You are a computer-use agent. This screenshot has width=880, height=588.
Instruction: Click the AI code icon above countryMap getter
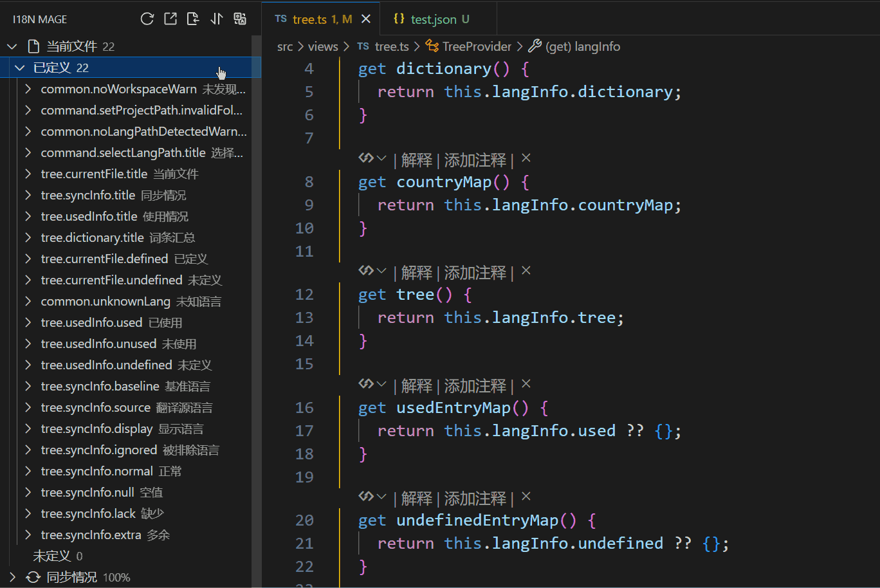coord(366,158)
